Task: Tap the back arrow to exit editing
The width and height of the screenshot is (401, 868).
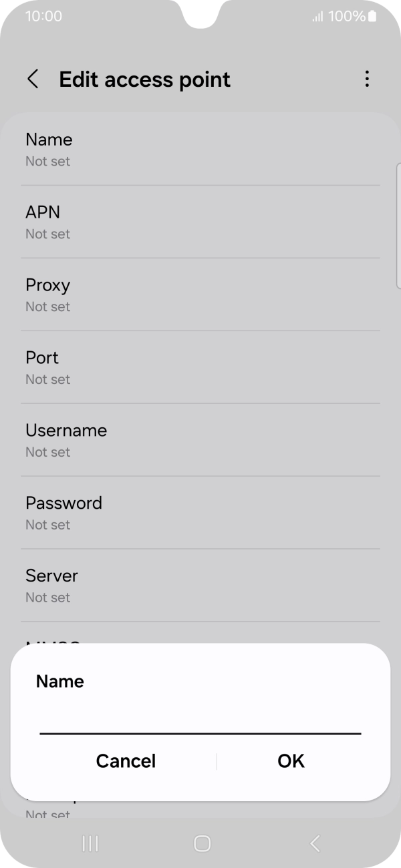Action: coord(33,79)
